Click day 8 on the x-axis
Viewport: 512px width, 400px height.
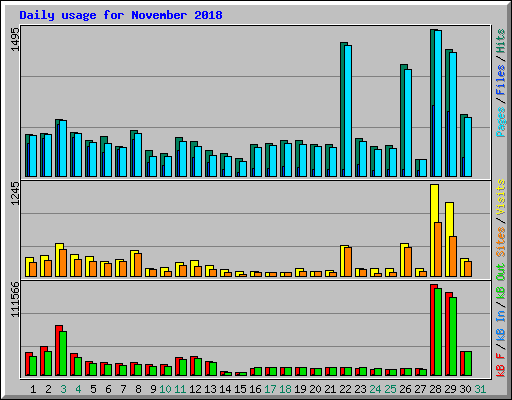click(138, 389)
